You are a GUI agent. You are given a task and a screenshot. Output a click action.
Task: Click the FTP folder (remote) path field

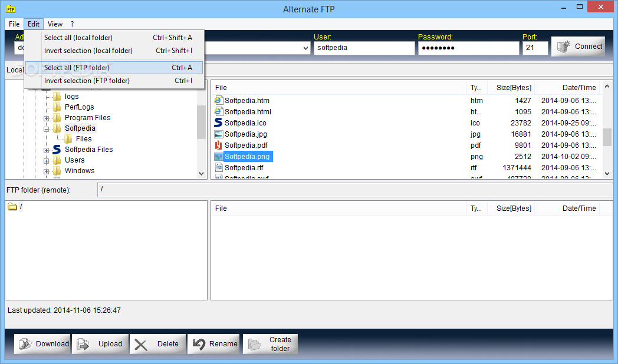(355, 190)
